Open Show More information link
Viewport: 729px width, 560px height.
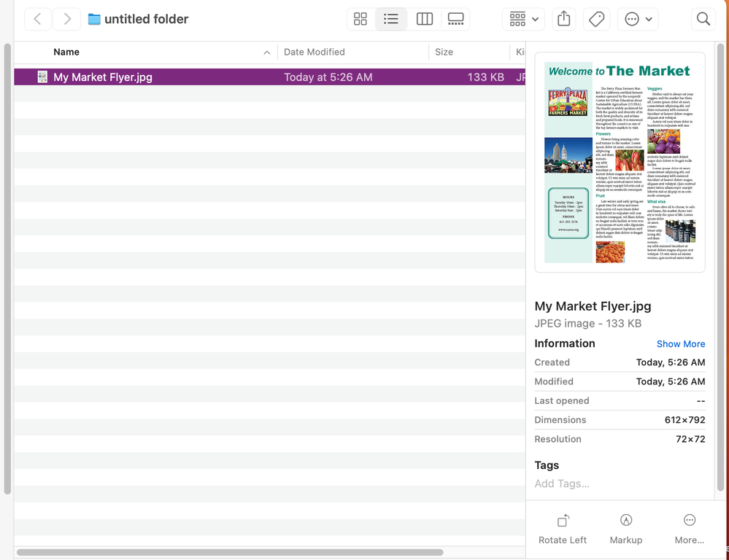point(680,343)
